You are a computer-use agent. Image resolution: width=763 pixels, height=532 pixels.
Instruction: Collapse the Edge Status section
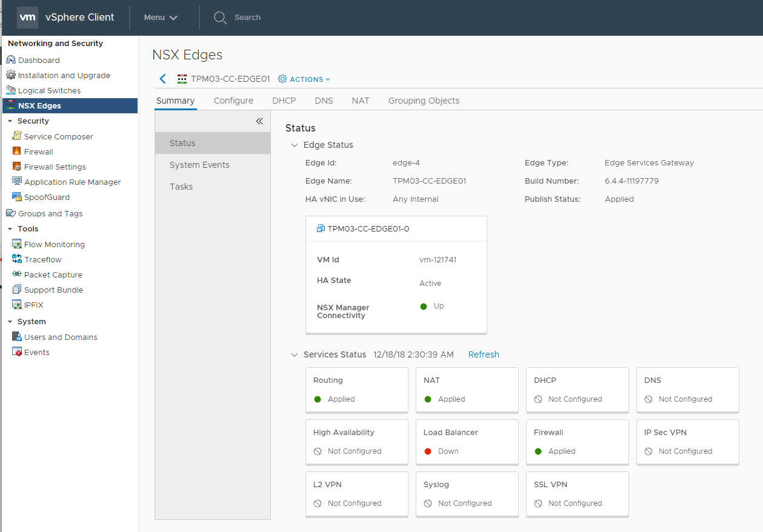click(295, 145)
